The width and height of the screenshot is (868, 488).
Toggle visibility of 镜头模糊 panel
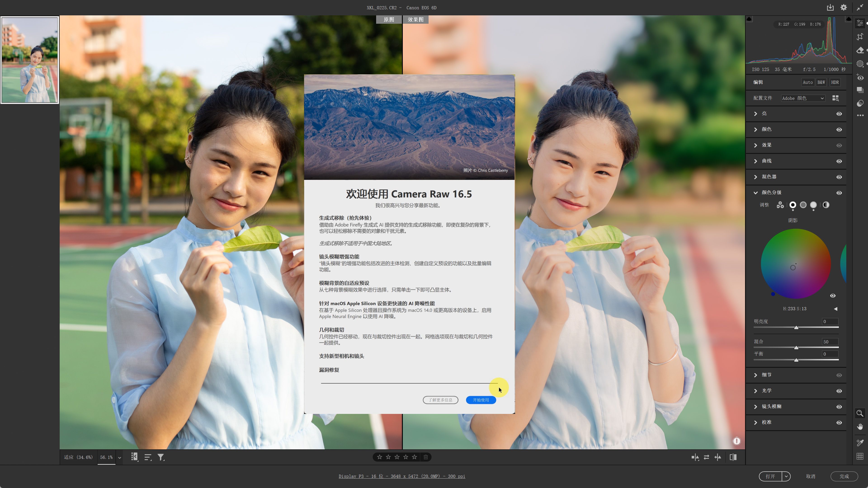coord(839,407)
